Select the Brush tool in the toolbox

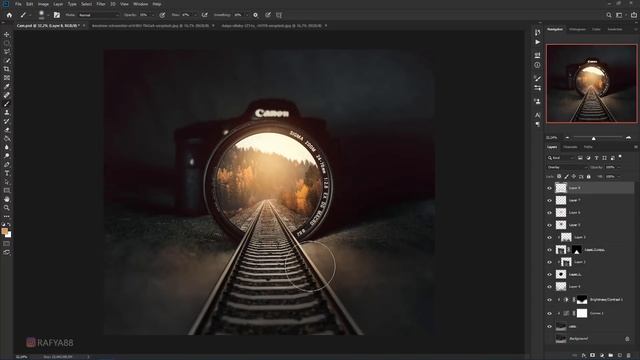[x=7, y=104]
